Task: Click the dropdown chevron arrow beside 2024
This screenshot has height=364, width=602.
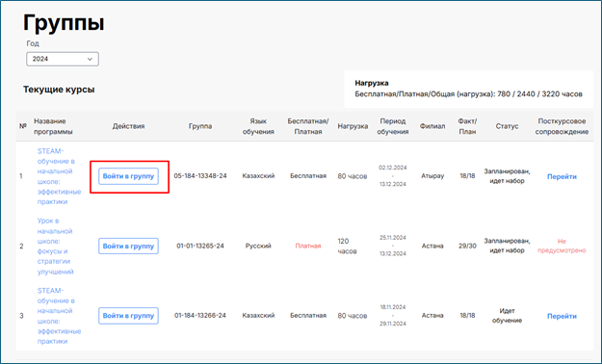Action: click(90, 59)
